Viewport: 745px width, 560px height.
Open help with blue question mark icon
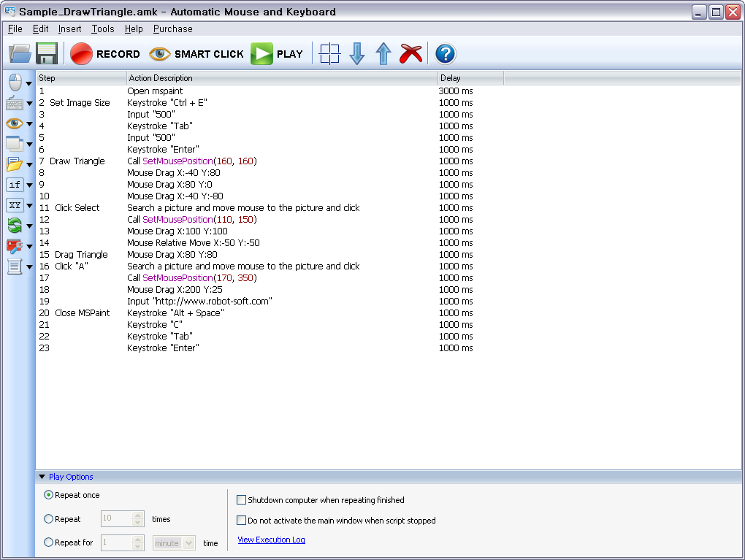[446, 54]
